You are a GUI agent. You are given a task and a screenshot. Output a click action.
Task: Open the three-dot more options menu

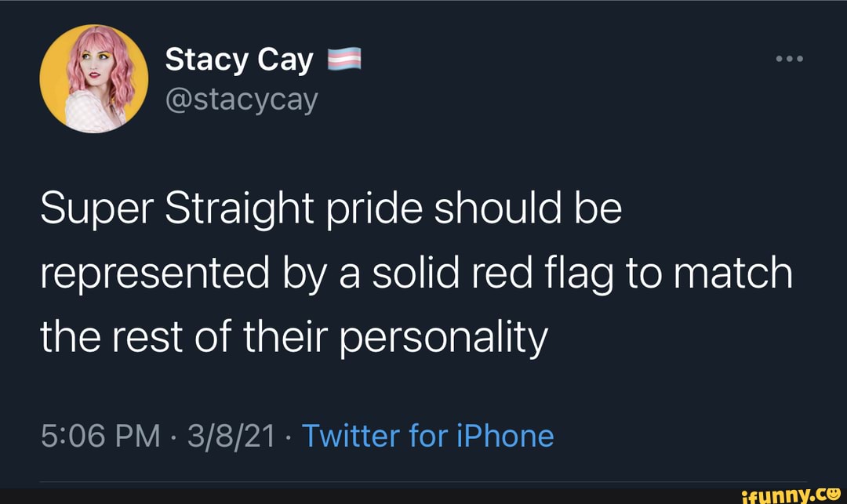click(x=788, y=57)
